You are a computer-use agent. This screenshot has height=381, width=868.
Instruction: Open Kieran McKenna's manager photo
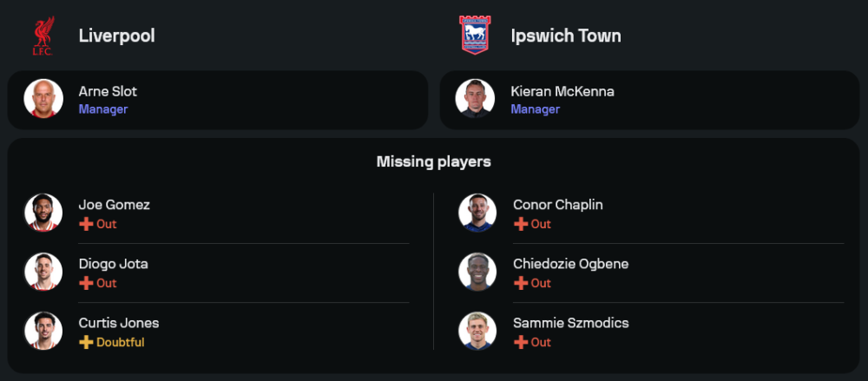point(476,99)
